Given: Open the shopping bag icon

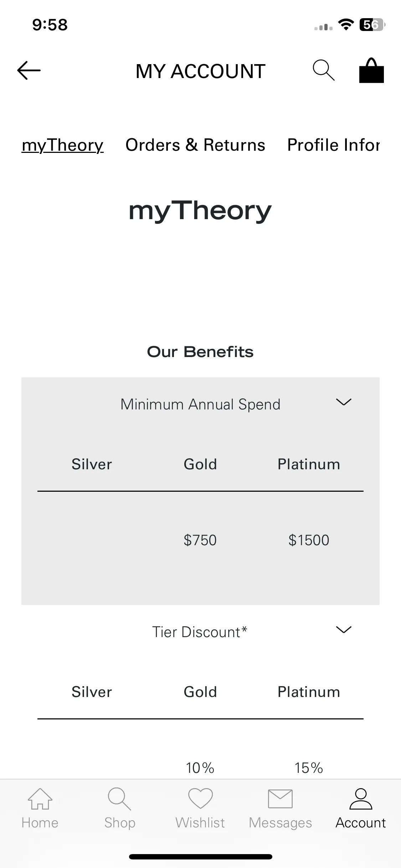Looking at the screenshot, I should (x=371, y=70).
